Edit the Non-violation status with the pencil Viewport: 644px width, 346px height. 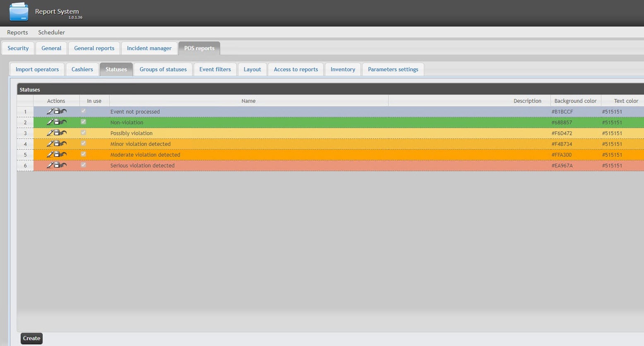point(50,122)
